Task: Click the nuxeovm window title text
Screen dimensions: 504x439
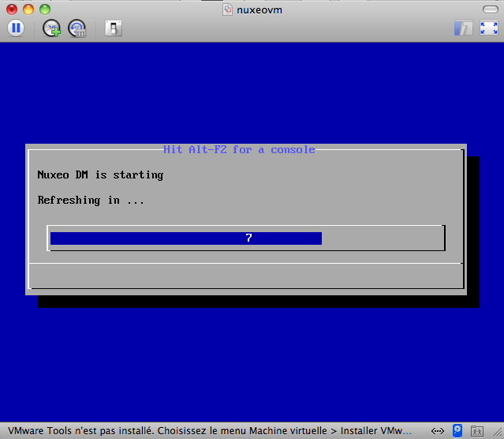Action: pos(259,10)
